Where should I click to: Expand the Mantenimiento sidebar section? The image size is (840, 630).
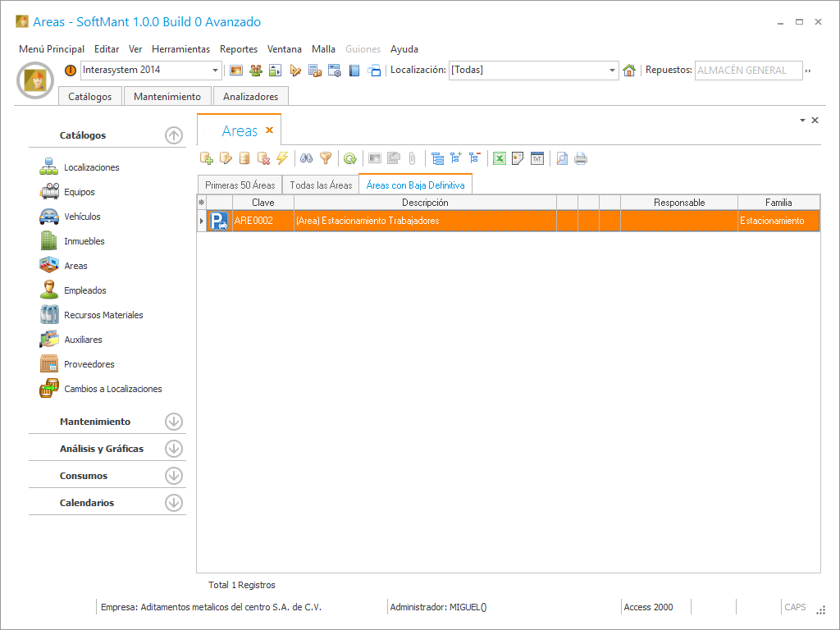pyautogui.click(x=173, y=422)
